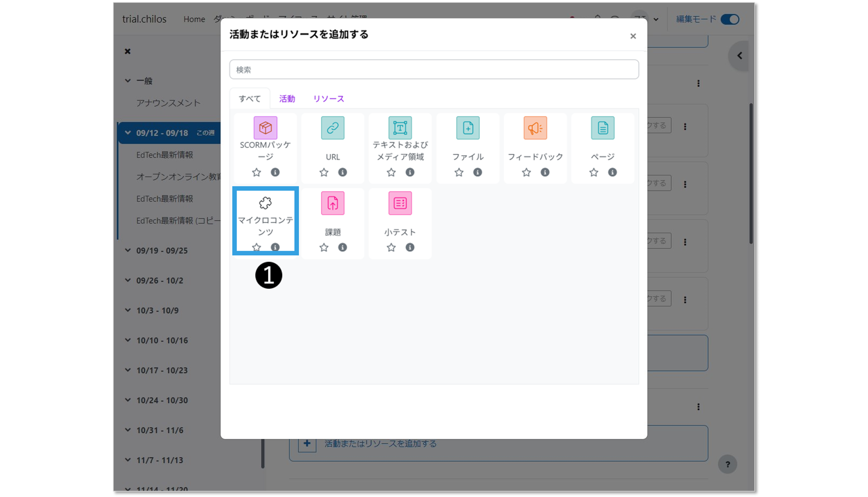868x497 pixels.
Task: Expand the 10/3 - 10/9 section
Action: (x=128, y=310)
